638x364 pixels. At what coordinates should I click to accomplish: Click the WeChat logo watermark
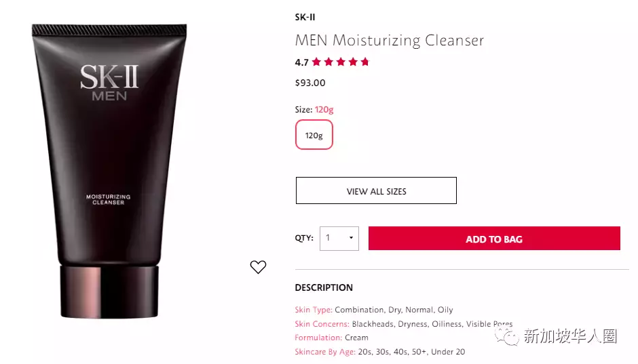pos(506,336)
